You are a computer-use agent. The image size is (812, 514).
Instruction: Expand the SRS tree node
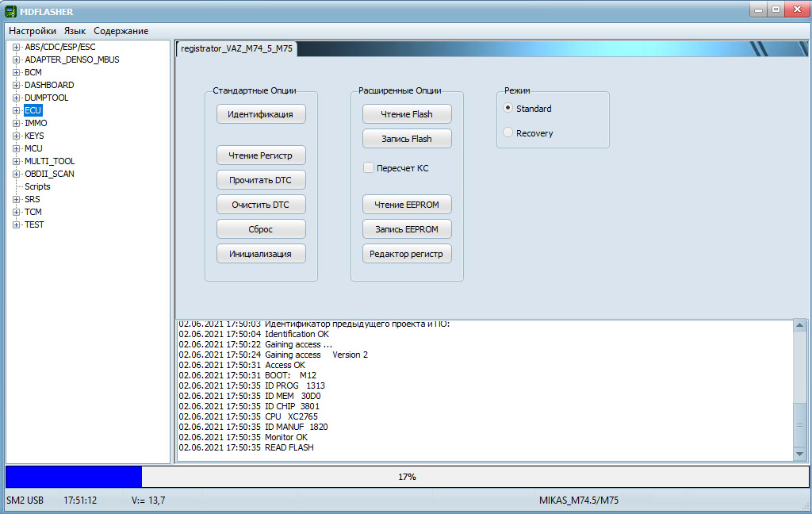click(16, 199)
